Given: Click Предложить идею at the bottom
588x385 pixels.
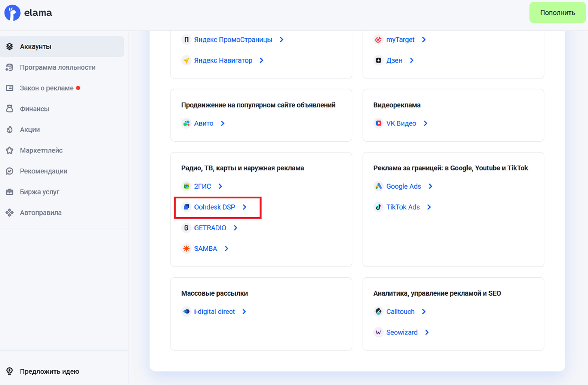Looking at the screenshot, I should coord(49,371).
